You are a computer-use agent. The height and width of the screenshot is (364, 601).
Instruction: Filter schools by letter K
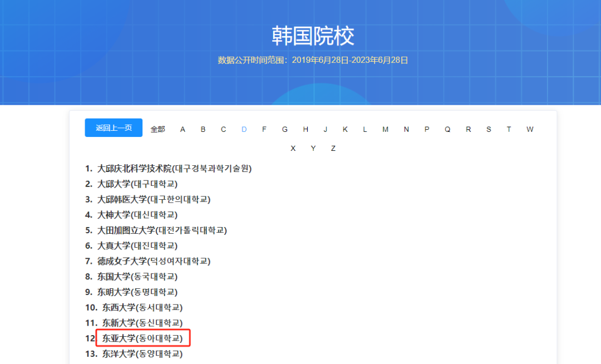coord(345,130)
